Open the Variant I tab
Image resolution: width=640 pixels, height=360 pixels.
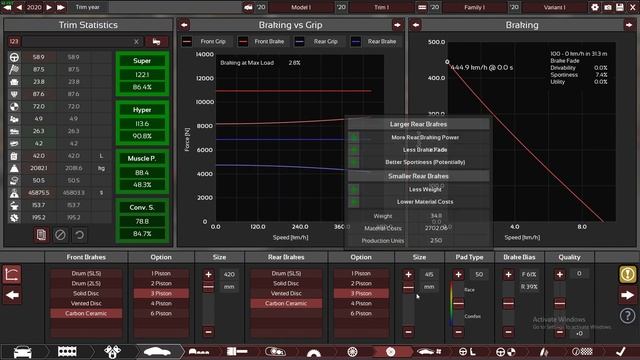coord(554,7)
